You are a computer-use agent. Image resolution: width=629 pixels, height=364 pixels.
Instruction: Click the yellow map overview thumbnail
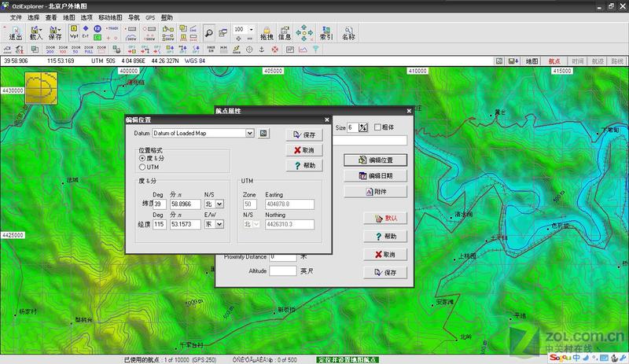pos(41,88)
